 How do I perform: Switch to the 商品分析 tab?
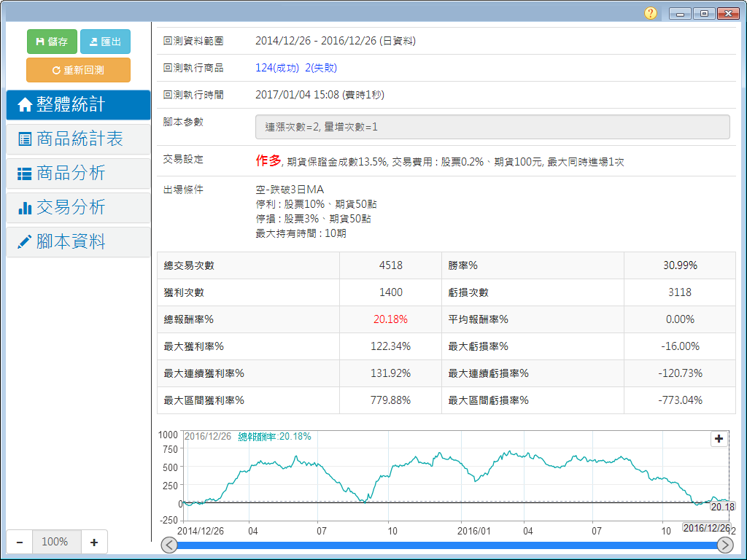click(78, 173)
